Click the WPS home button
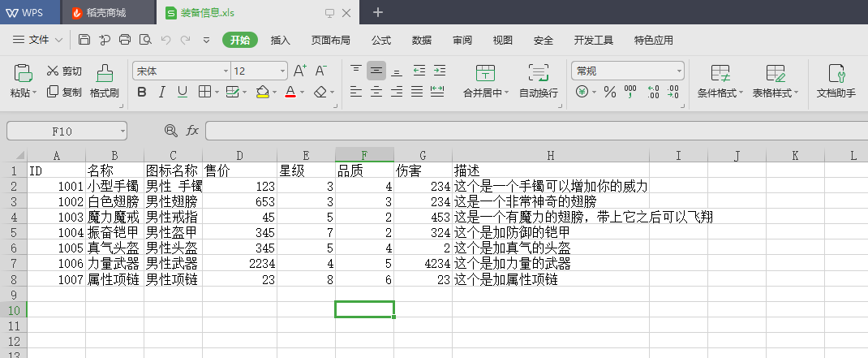This screenshot has height=358, width=868. click(x=31, y=12)
